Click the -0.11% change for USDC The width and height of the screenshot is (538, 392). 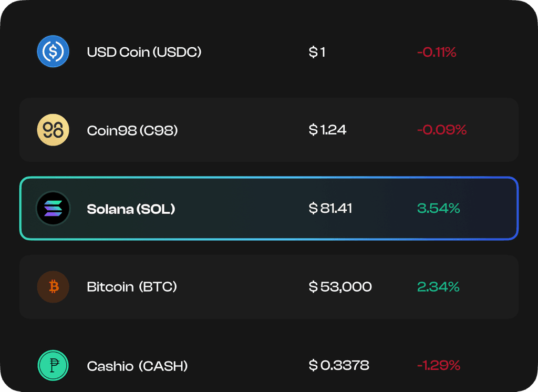coord(437,52)
